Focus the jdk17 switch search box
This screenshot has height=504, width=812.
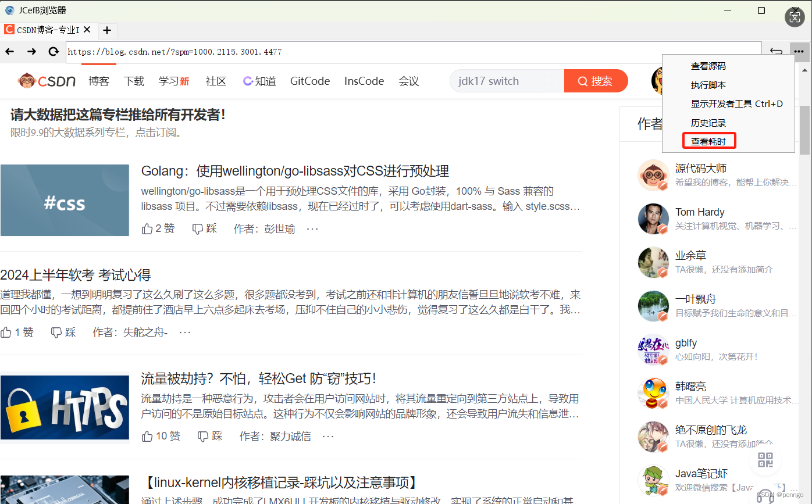(x=507, y=81)
